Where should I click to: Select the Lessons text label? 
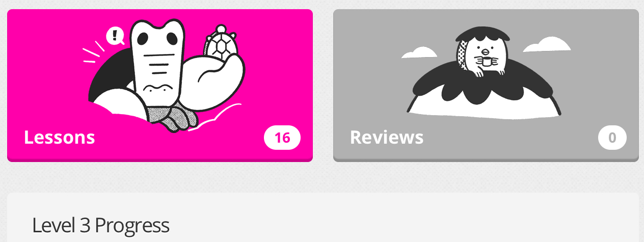(60, 138)
